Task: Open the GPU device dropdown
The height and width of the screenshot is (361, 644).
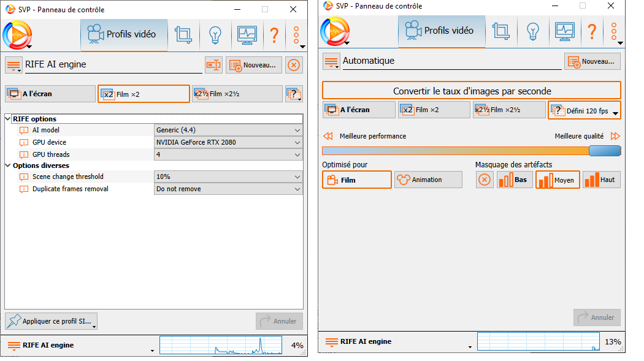Action: click(x=228, y=143)
